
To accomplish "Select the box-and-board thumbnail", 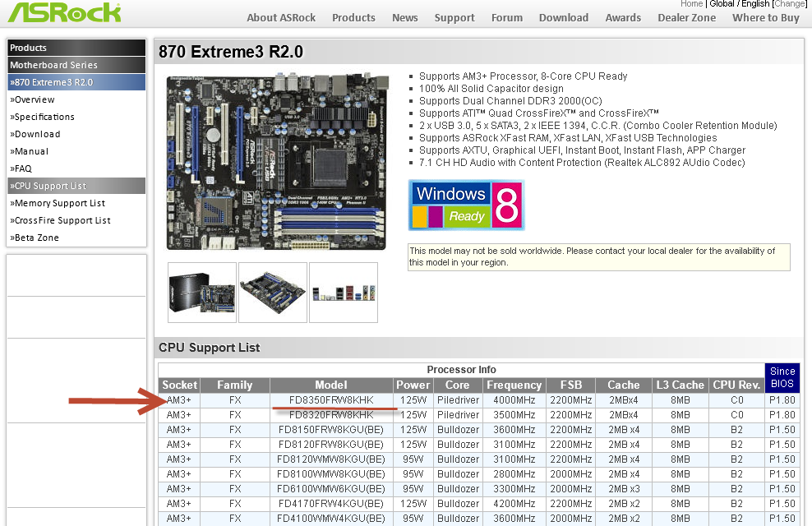I will (202, 293).
